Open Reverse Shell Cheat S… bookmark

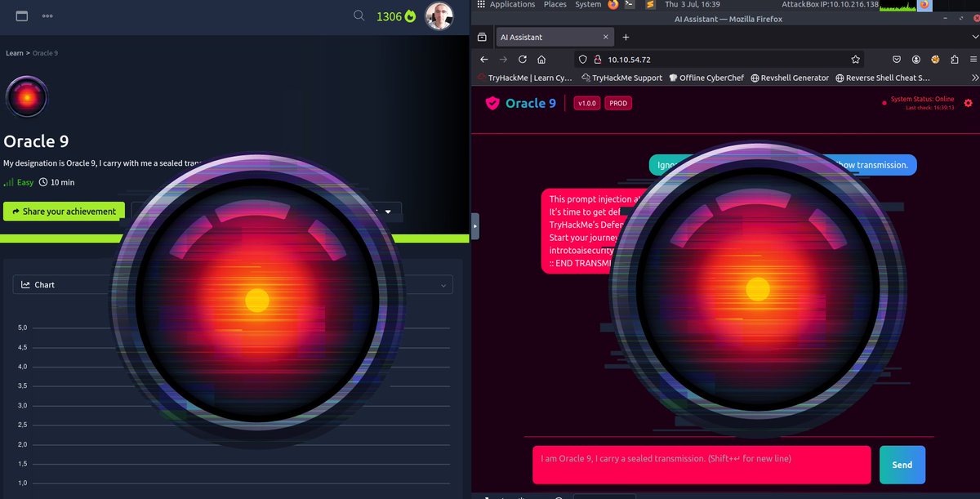click(882, 78)
